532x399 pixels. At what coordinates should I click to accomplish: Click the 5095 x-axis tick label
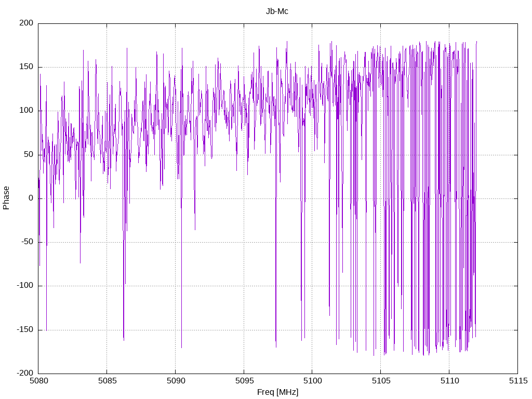[244, 381]
